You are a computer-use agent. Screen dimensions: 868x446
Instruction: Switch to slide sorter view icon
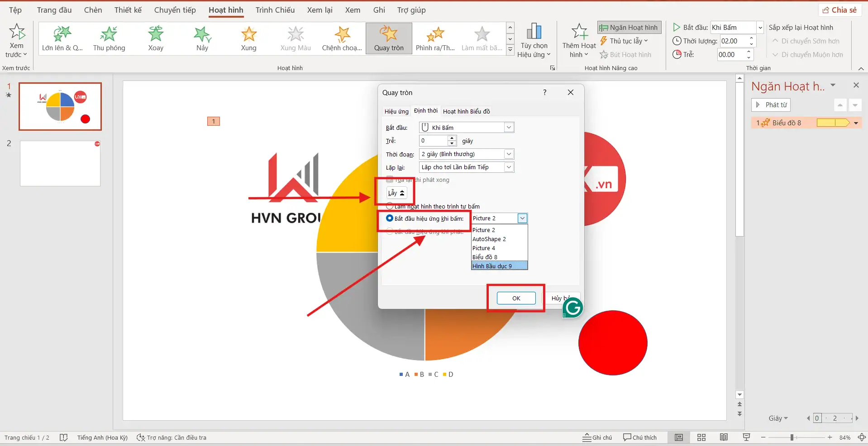701,437
